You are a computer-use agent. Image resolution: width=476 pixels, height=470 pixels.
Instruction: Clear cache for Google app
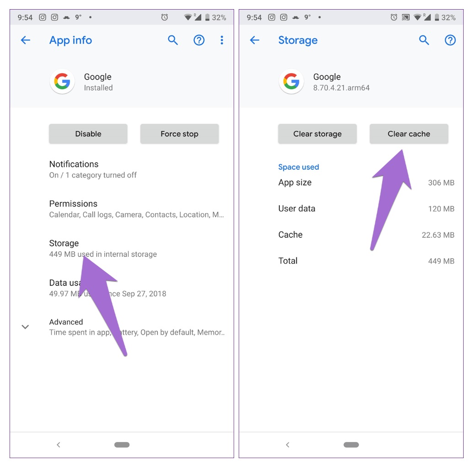tap(409, 134)
